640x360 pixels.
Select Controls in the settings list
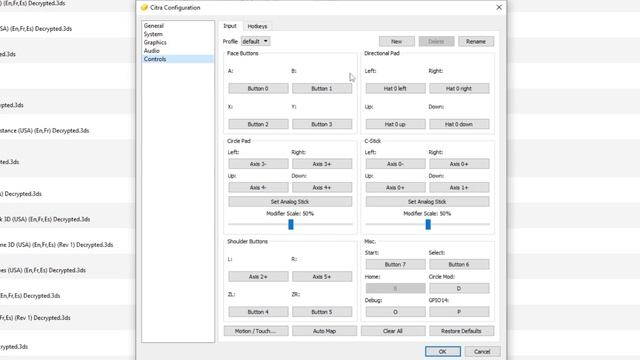tap(178, 59)
